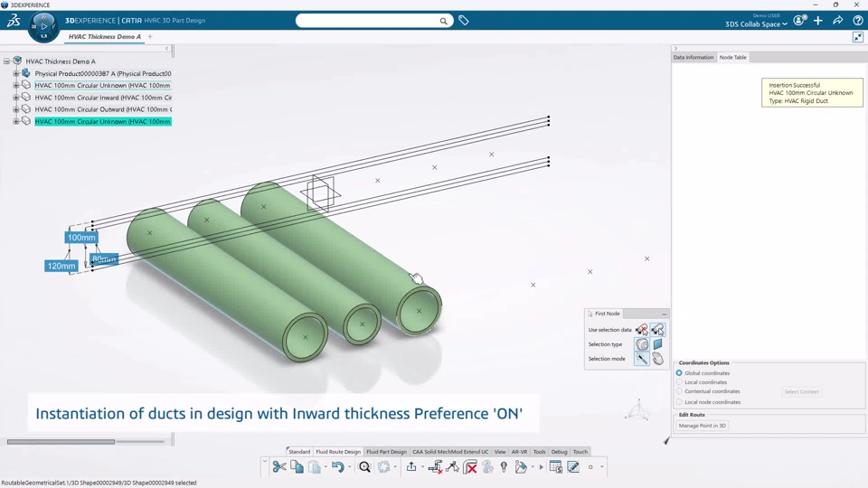This screenshot has width=868, height=488.
Task: Switch to the Fluid Part Design tab
Action: pos(386,452)
